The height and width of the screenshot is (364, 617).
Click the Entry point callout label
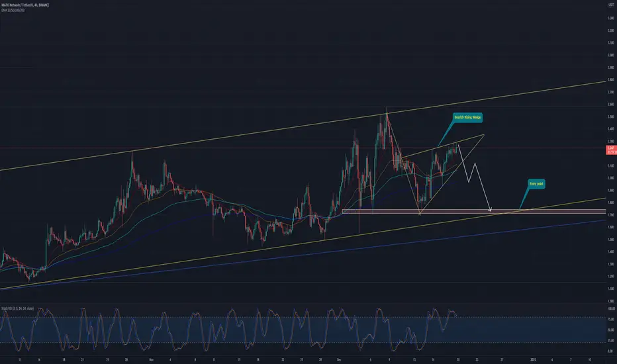click(x=536, y=184)
